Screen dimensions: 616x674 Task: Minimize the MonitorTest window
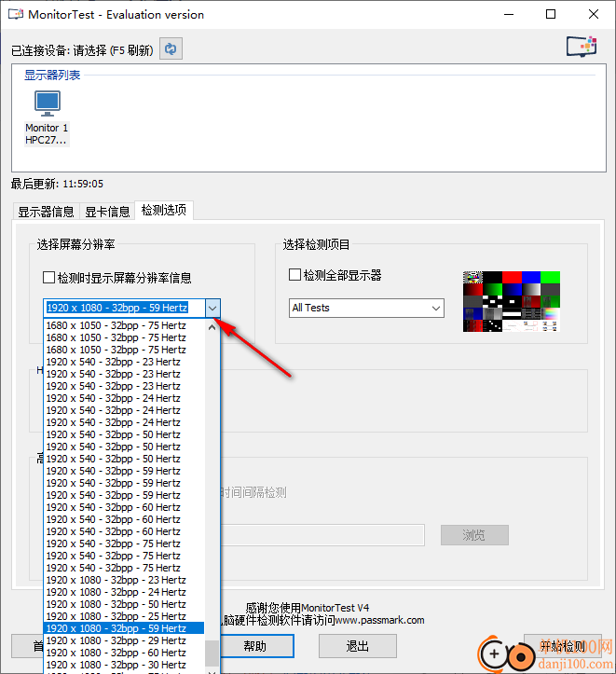click(509, 14)
